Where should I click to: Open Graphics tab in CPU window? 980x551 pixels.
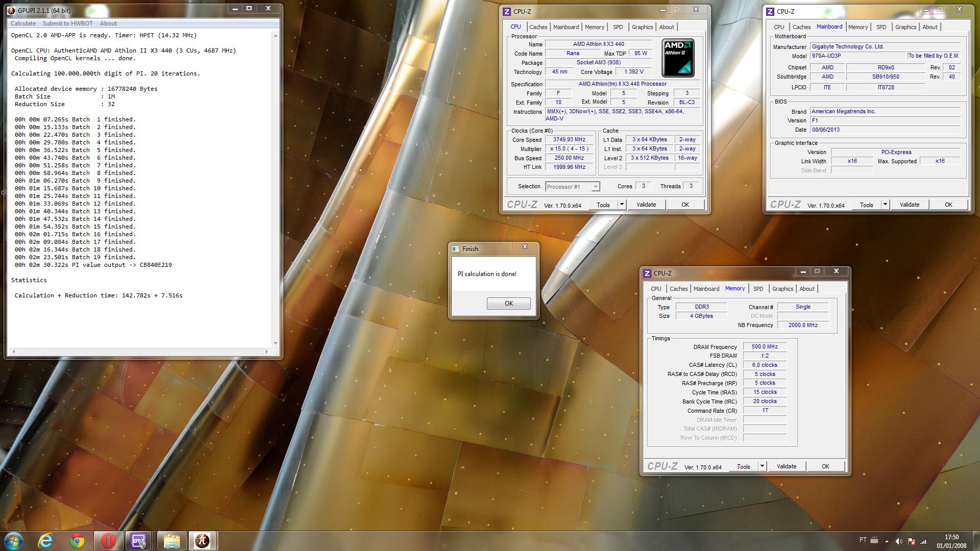pyautogui.click(x=642, y=27)
